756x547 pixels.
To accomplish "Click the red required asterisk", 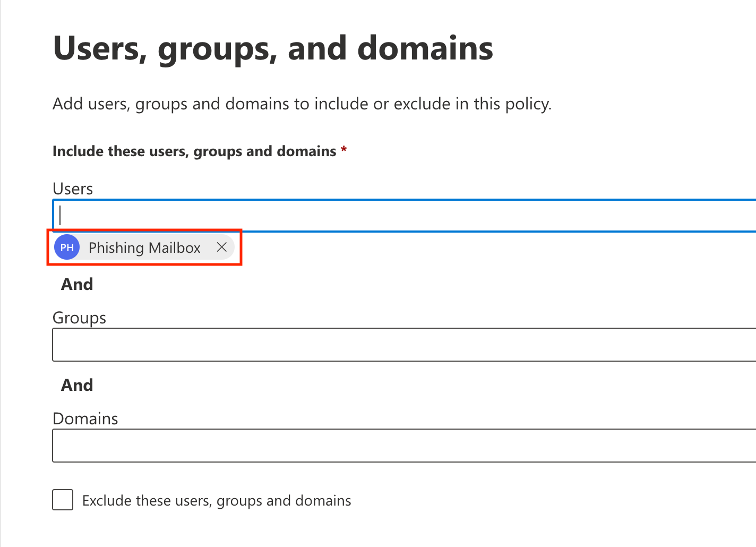I will (x=344, y=150).
